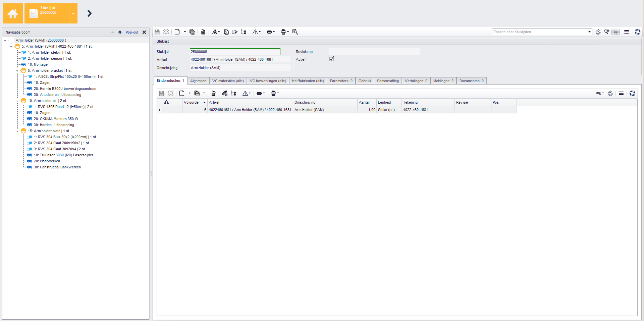Open warnings triangle dropdown in main toolbar
Screen dimensions: 644x321
tap(257, 32)
